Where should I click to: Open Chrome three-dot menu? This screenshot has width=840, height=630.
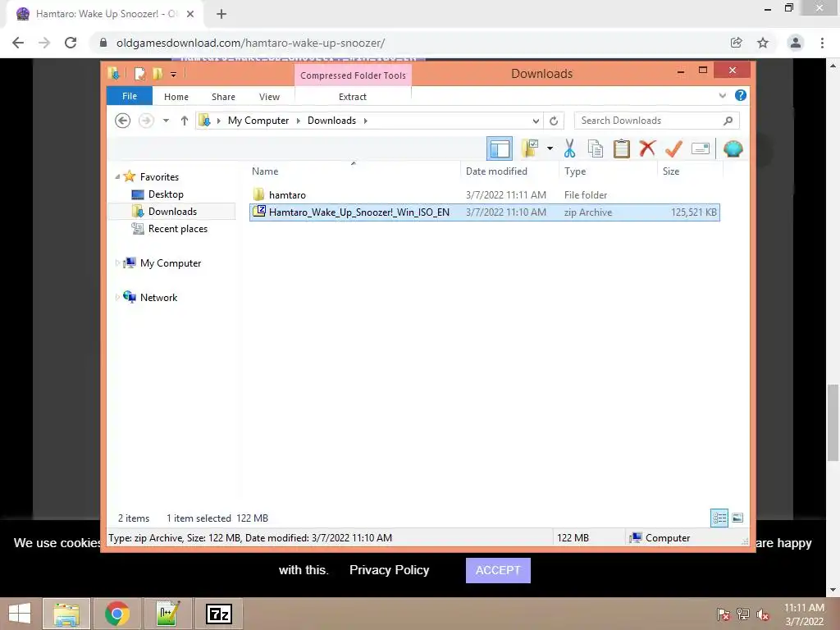tap(822, 43)
